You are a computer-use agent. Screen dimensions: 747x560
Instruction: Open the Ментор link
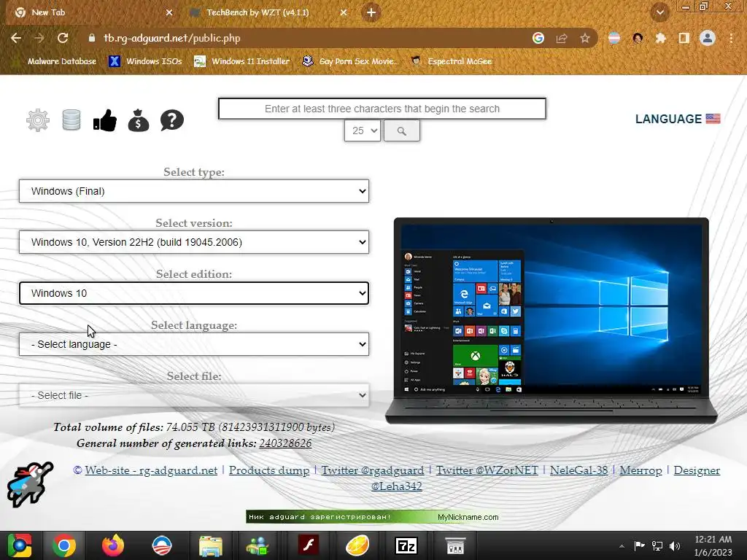click(640, 470)
